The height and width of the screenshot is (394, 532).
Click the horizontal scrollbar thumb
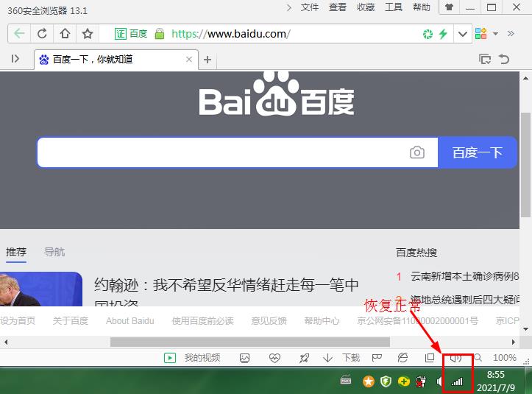[250, 342]
